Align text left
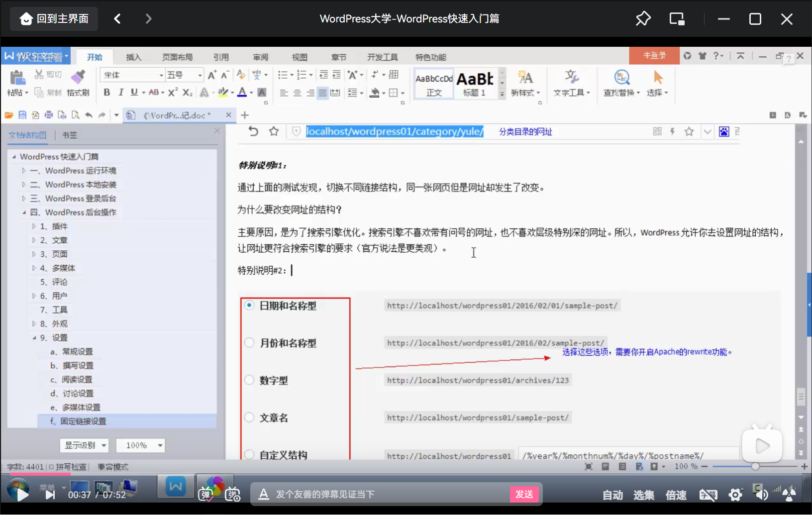Image resolution: width=812 pixels, height=515 pixels. click(284, 93)
